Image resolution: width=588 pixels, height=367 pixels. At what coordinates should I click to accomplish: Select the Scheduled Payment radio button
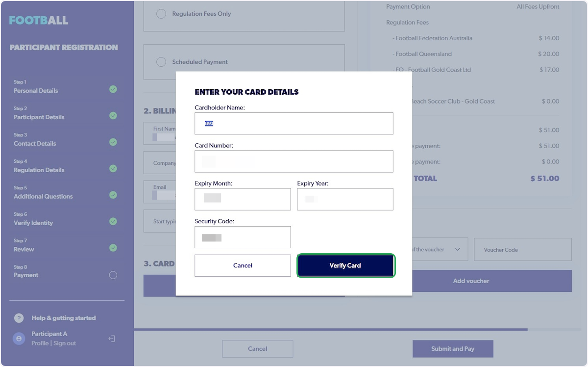pos(161,62)
